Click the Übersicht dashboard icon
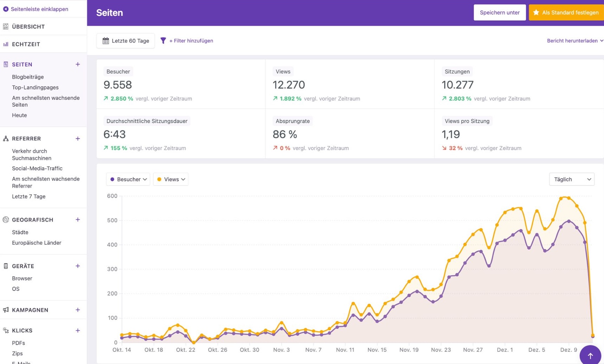The image size is (604, 364). click(6, 27)
